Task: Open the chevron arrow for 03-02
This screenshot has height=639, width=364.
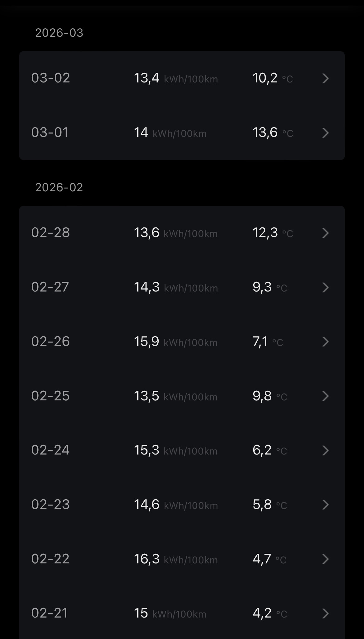Action: [x=325, y=78]
